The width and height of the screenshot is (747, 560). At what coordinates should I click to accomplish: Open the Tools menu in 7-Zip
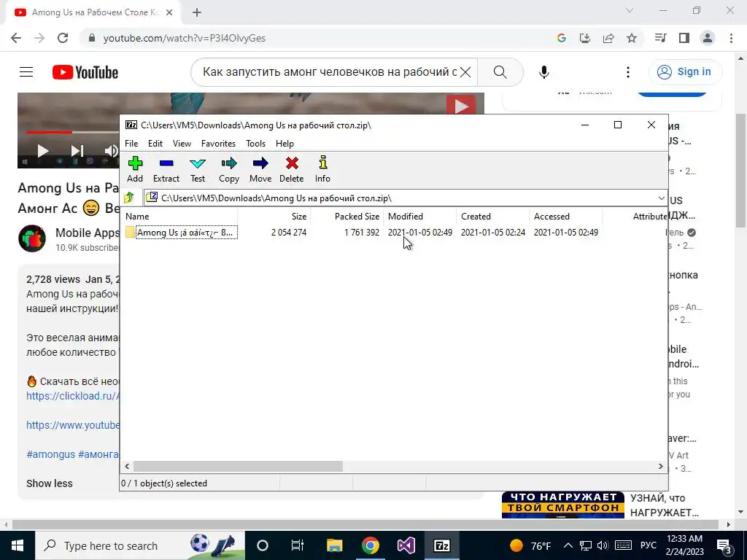[255, 144]
